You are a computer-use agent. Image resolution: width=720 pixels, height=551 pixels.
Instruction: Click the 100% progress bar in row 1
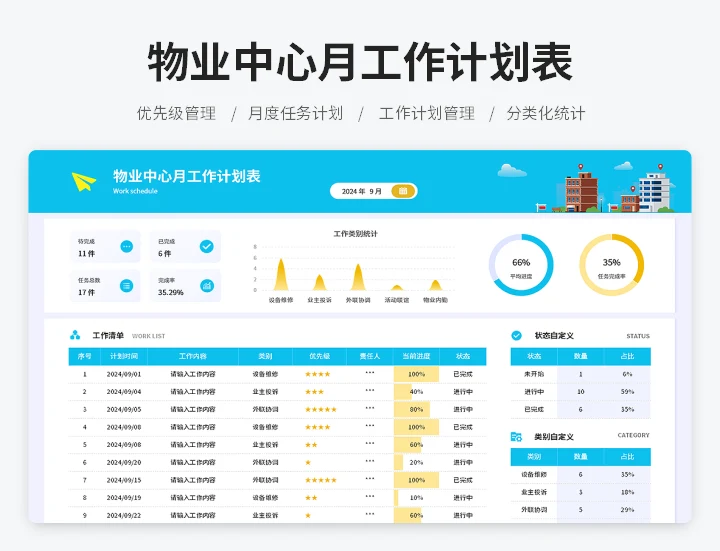[416, 374]
